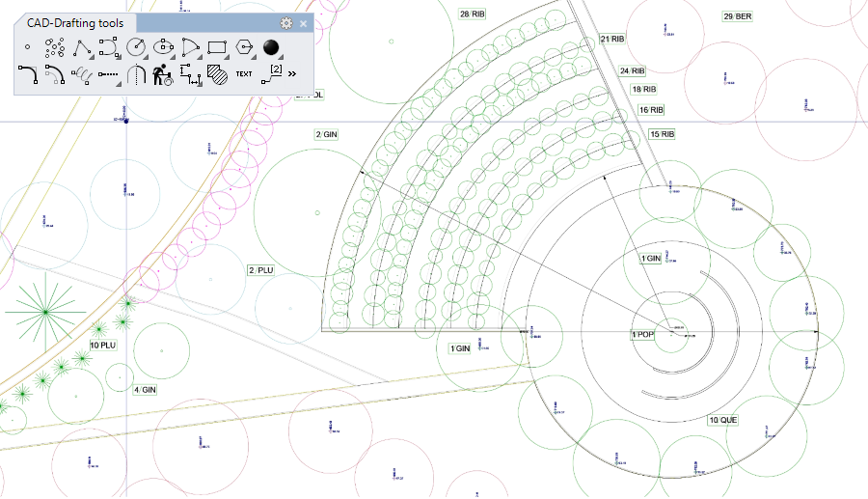Select the 1/POP plant label

pyautogui.click(x=642, y=335)
